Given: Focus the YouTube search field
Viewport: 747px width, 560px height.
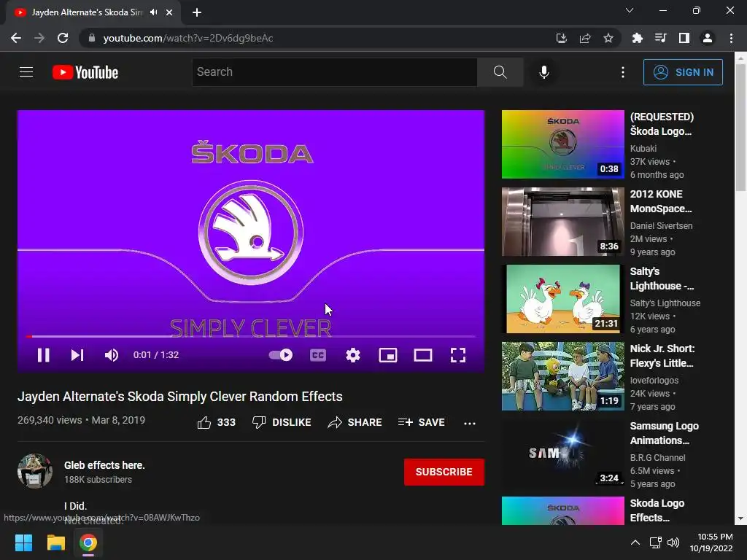Looking at the screenshot, I should coord(334,72).
